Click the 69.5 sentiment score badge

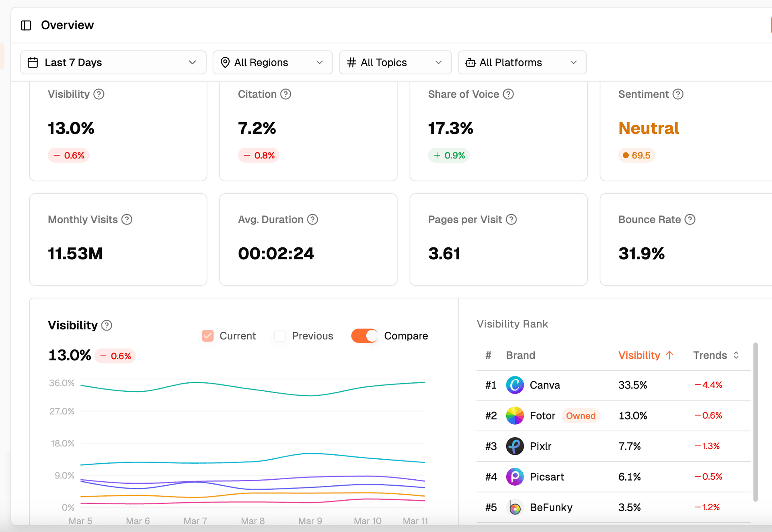(636, 155)
